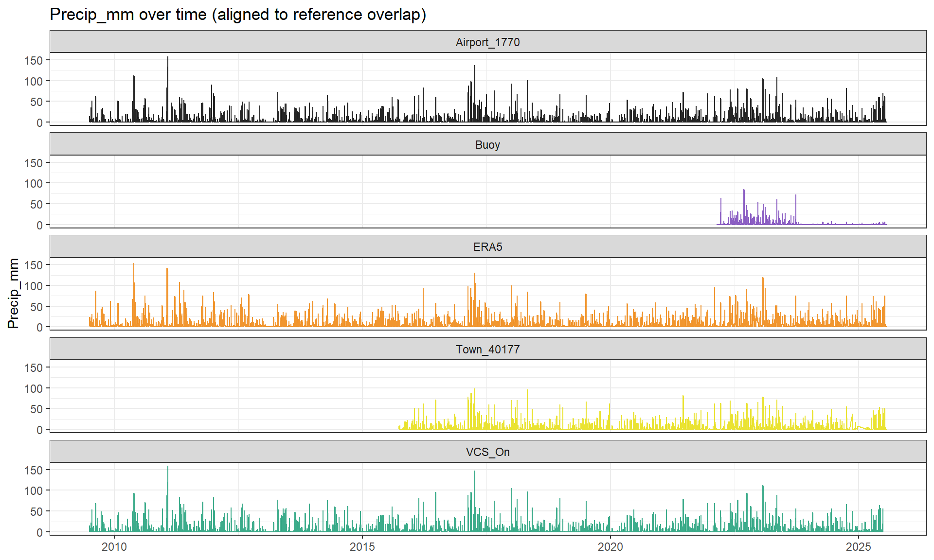
Task: Click the 2015 x-axis label
Action: tap(362, 547)
